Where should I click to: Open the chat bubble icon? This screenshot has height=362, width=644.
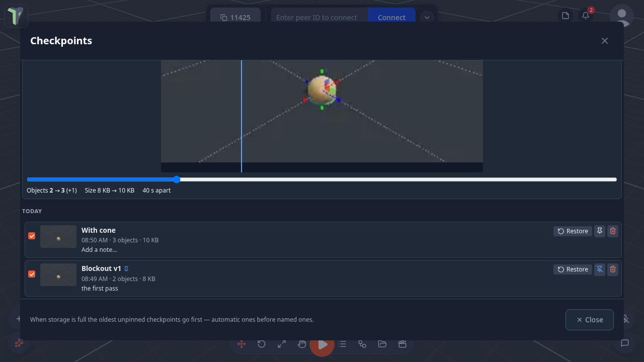tap(625, 343)
